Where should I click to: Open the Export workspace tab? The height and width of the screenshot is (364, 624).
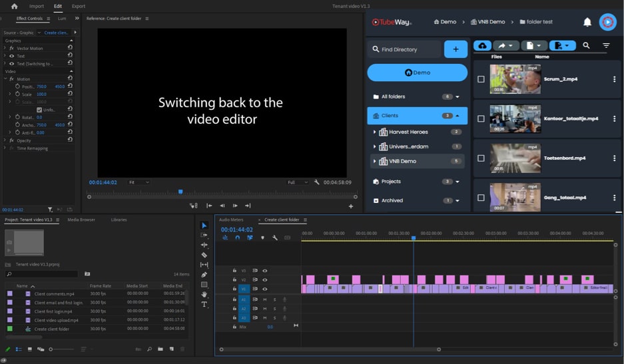79,6
